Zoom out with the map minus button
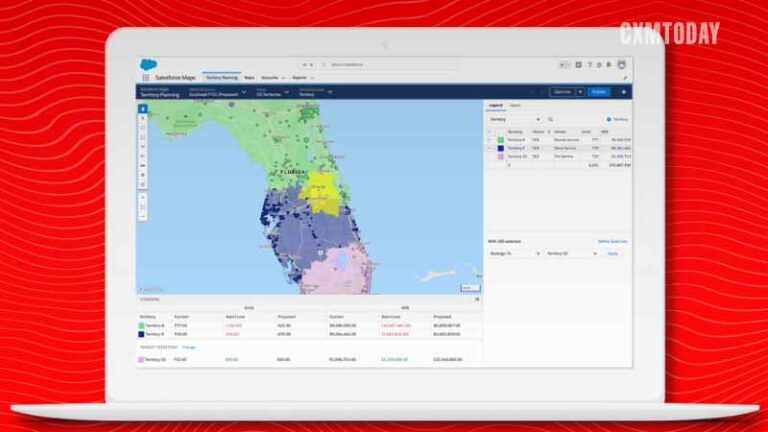 (x=143, y=216)
